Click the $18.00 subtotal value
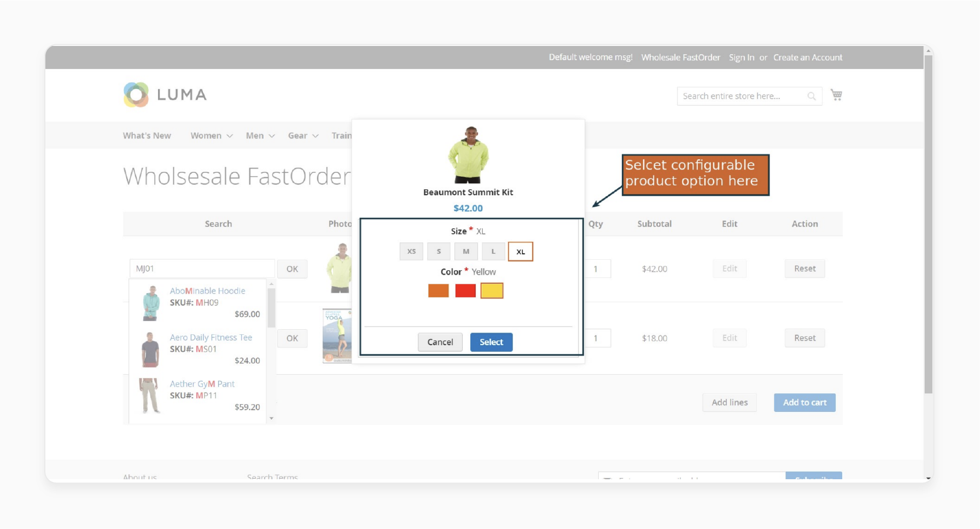 (x=655, y=338)
